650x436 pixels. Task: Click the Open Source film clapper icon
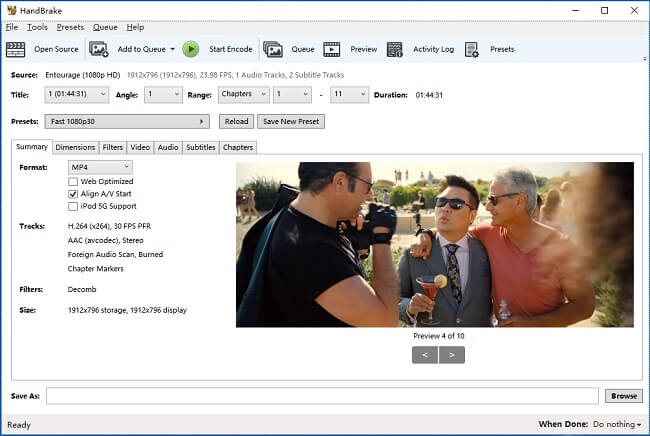16,49
